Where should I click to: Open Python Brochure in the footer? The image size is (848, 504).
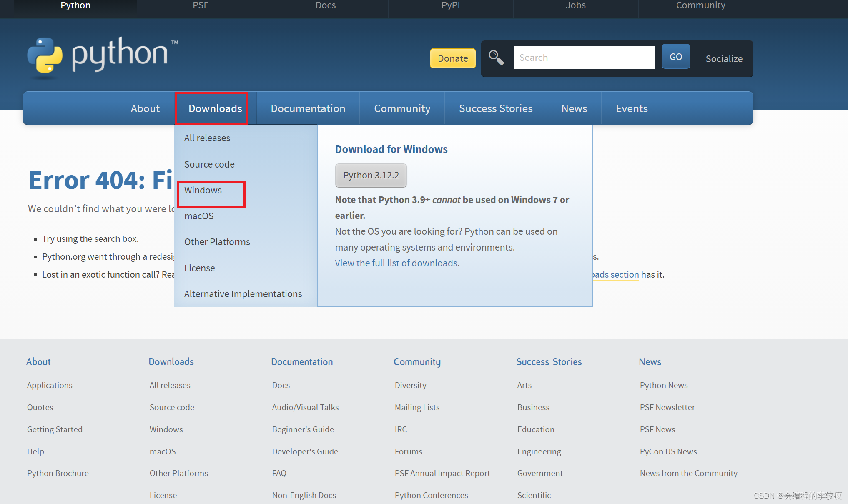coord(58,473)
